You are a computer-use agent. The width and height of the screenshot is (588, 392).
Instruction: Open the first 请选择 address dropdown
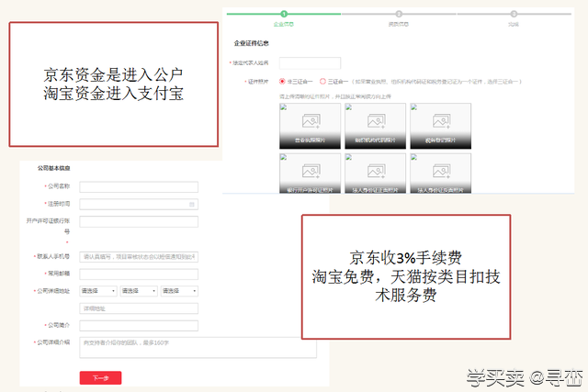click(98, 291)
